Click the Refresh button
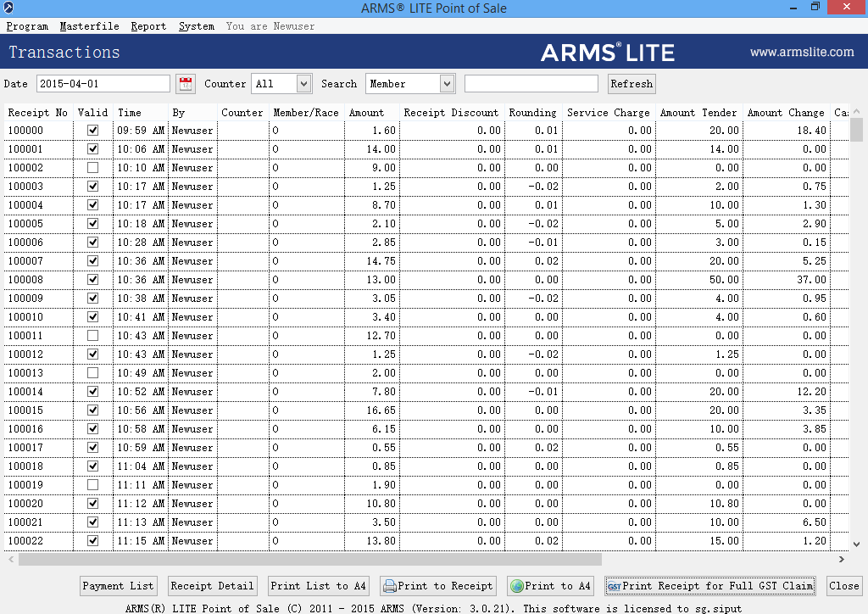 (632, 84)
